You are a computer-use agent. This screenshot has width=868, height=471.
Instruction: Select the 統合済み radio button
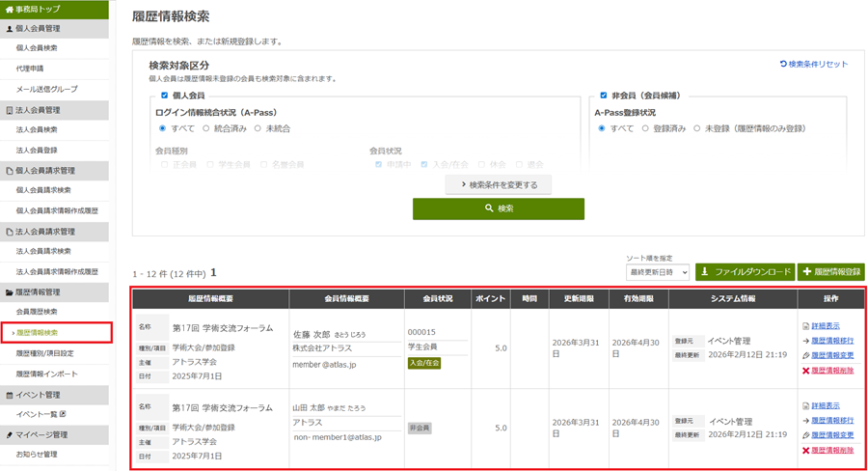coord(206,128)
